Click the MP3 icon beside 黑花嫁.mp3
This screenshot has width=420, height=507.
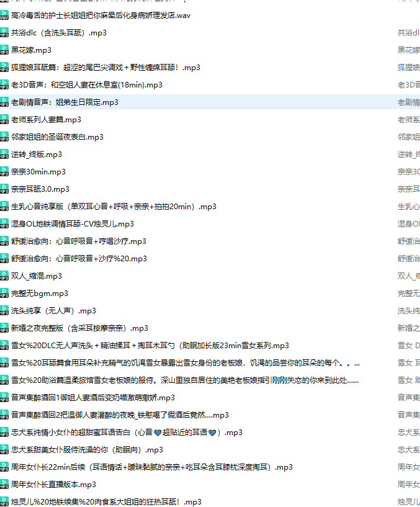tap(4, 50)
